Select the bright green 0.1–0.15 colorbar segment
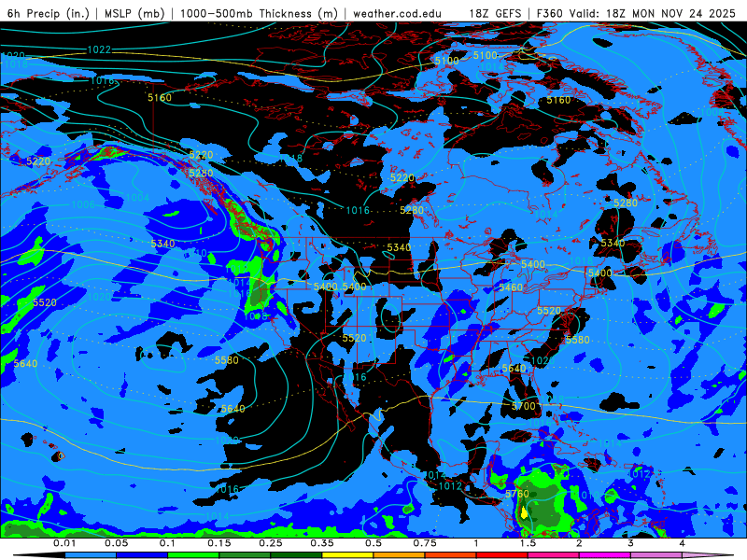747x560 pixels. tap(193, 555)
